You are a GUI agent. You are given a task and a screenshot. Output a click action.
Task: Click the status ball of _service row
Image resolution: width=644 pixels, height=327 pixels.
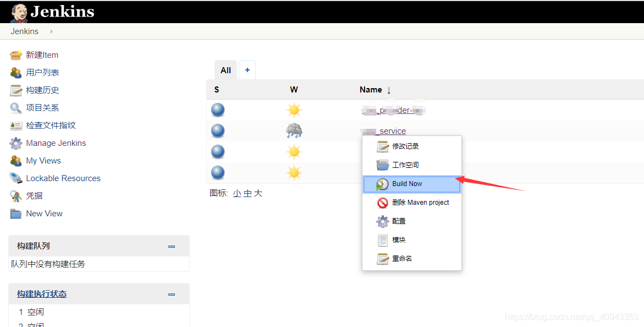pyautogui.click(x=218, y=131)
